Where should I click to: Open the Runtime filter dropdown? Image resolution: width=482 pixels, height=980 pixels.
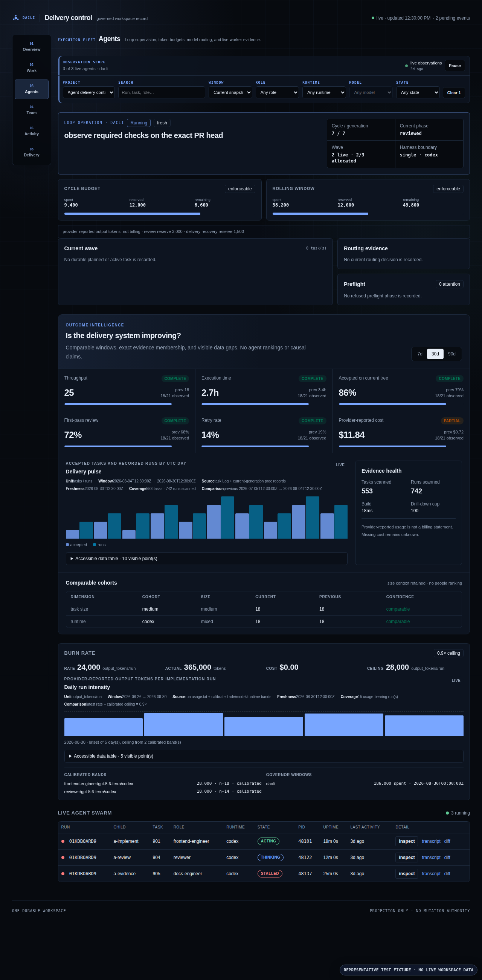[x=324, y=92]
